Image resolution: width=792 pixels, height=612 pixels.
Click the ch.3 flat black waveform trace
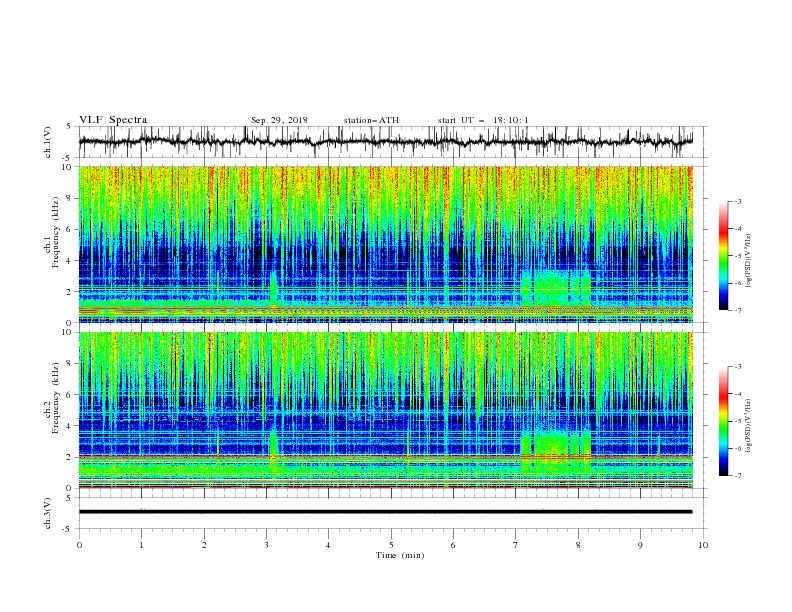[x=385, y=512]
